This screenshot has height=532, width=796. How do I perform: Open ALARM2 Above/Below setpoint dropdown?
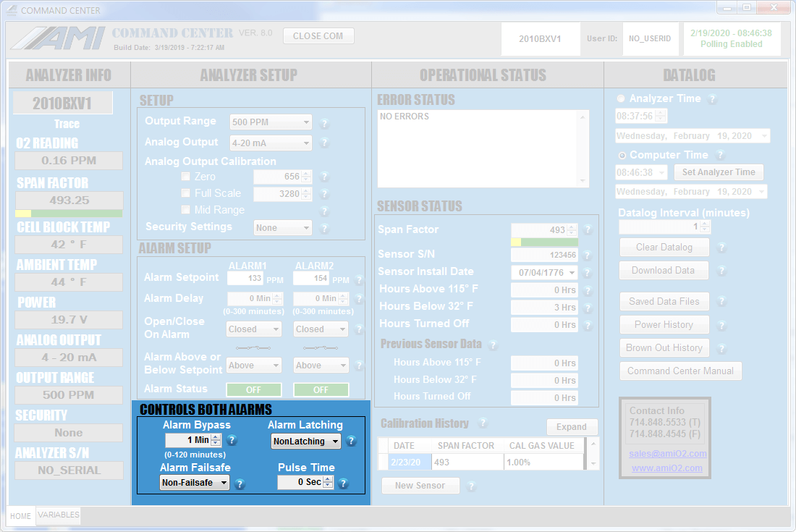321,365
